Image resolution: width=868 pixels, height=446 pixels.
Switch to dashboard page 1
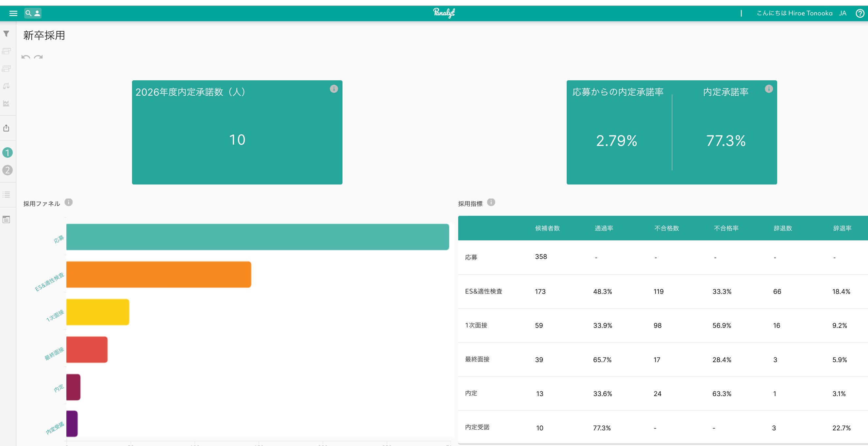(8, 153)
